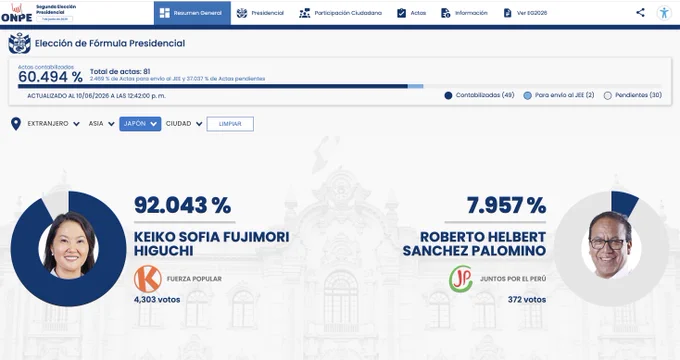The height and width of the screenshot is (360, 680).
Task: Click the share icon
Action: click(x=640, y=13)
